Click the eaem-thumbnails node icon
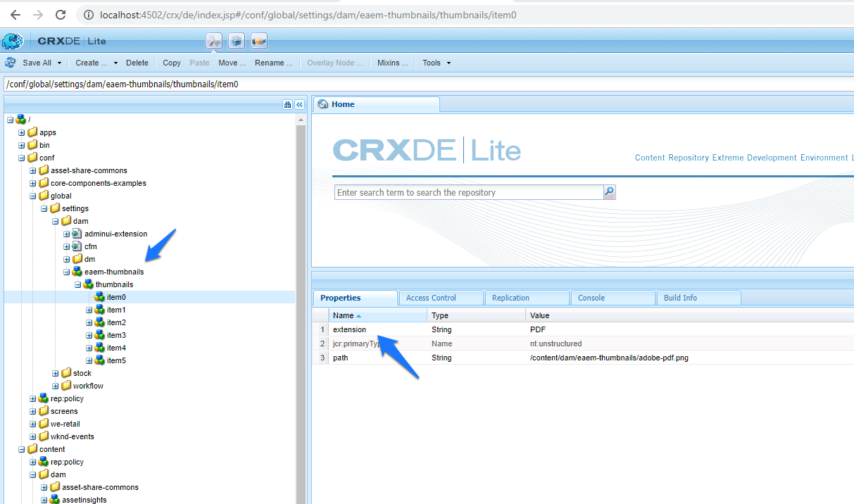This screenshot has height=504, width=854. point(77,272)
